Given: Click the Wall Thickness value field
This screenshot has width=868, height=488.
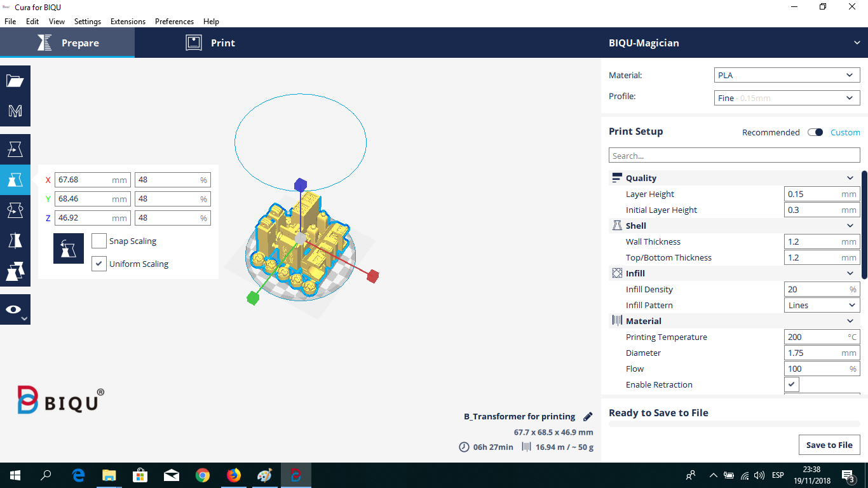Looking at the screenshot, I should pos(822,241).
